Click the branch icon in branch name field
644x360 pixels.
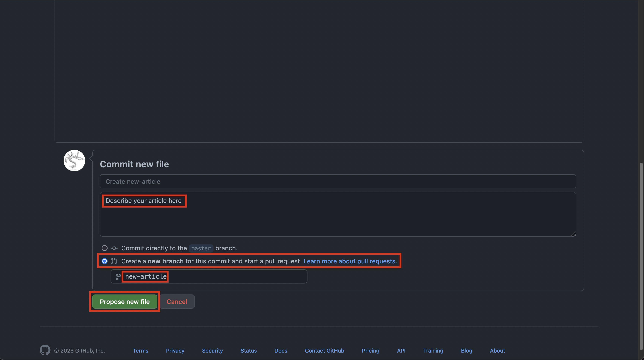pos(118,277)
